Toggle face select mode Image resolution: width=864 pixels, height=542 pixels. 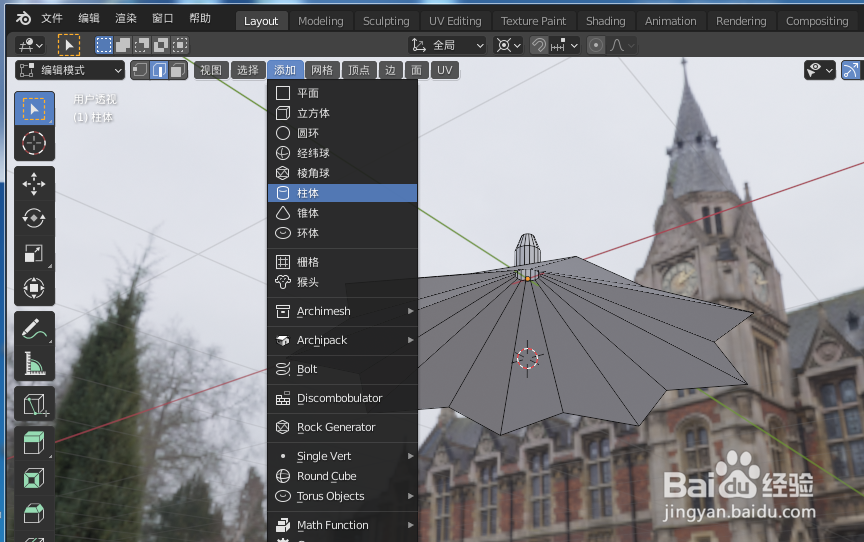(178, 70)
